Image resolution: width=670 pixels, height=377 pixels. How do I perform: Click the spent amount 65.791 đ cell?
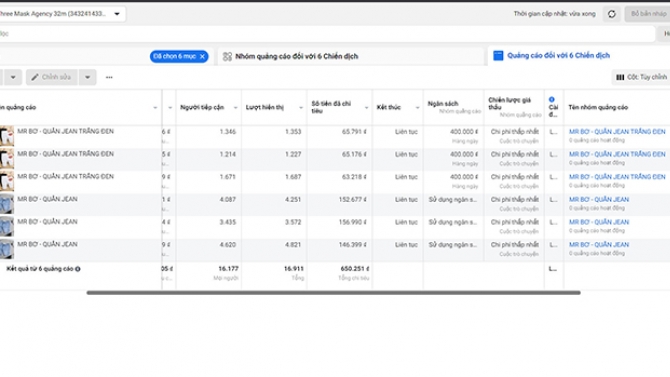pos(354,132)
